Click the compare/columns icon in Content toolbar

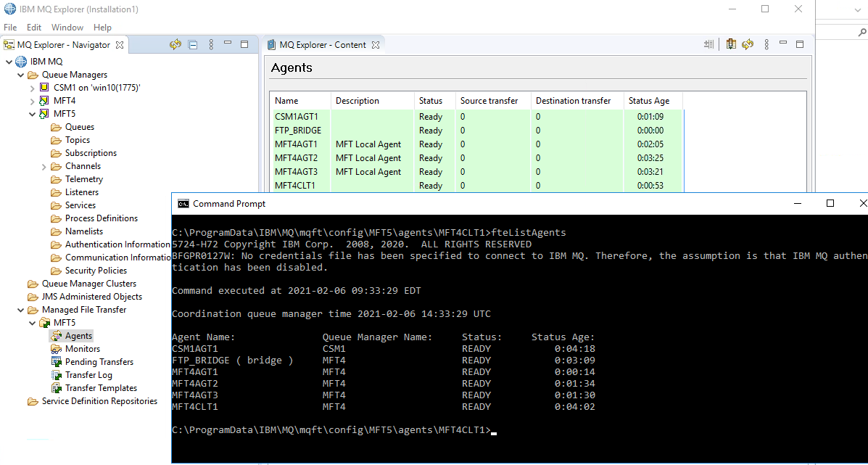coord(708,44)
